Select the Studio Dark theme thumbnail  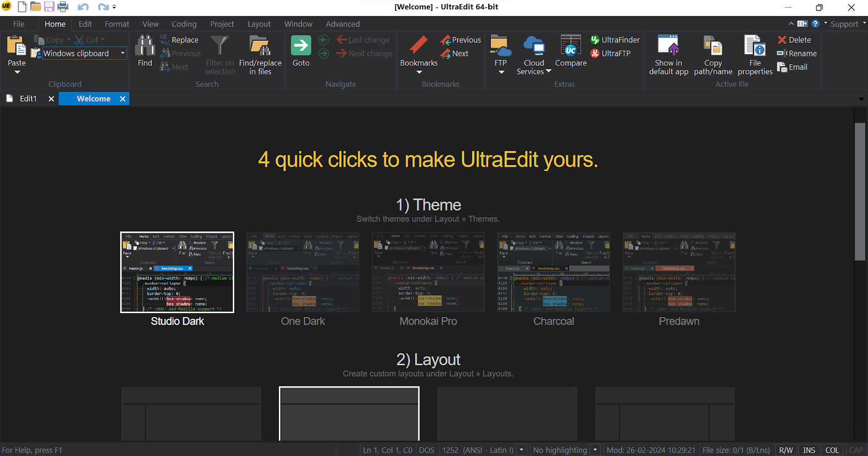point(177,273)
